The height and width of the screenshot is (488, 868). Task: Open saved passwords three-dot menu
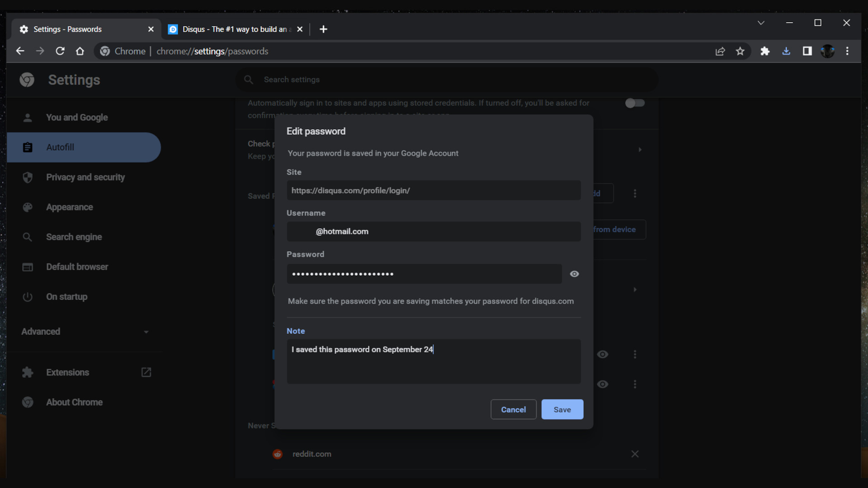pyautogui.click(x=635, y=193)
